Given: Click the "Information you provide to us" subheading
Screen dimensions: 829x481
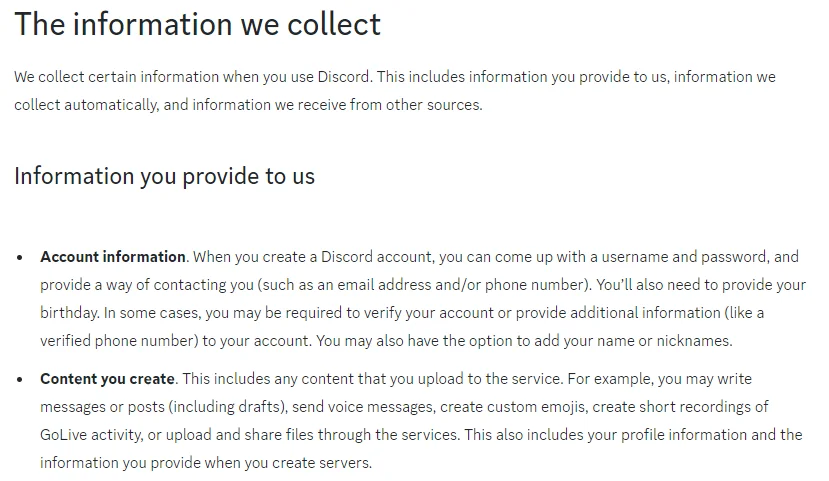Looking at the screenshot, I should pyautogui.click(x=164, y=176).
